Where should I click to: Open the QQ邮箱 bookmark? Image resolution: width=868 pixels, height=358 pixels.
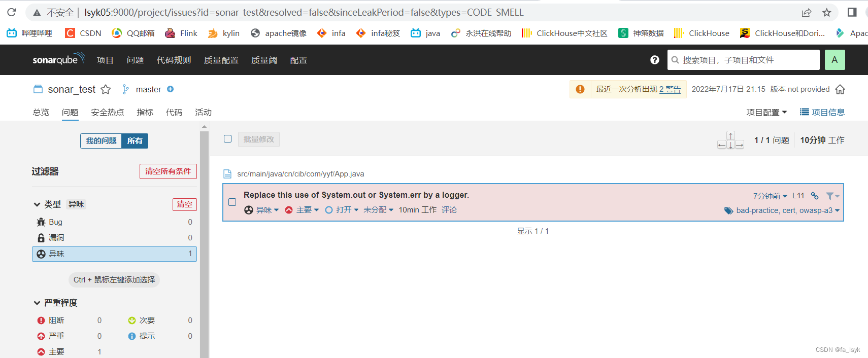(x=133, y=33)
